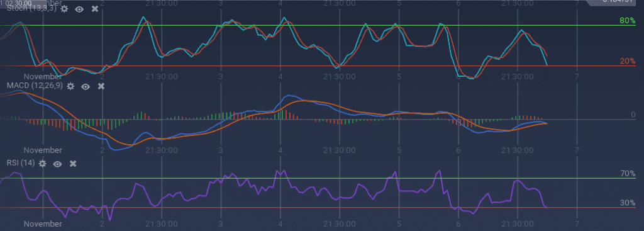This screenshot has width=644, height=231.
Task: Open Stoch indicator settings gear
Action: tap(64, 8)
